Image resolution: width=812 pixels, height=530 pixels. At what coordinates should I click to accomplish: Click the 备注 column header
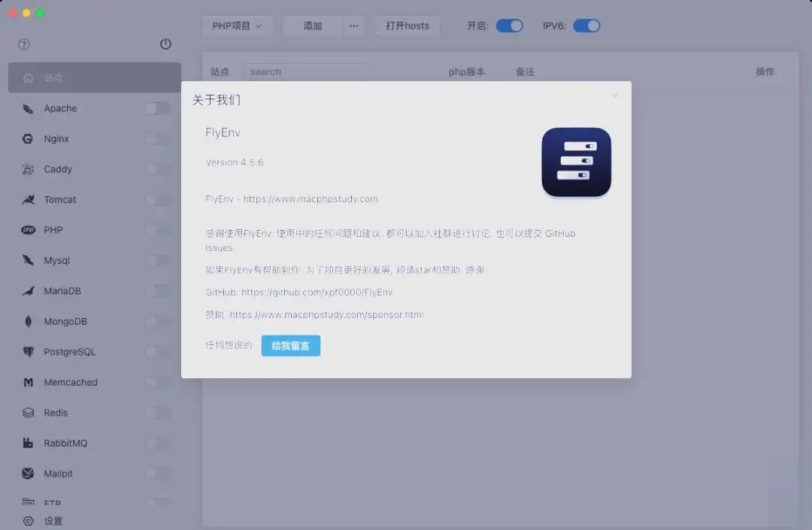(525, 72)
